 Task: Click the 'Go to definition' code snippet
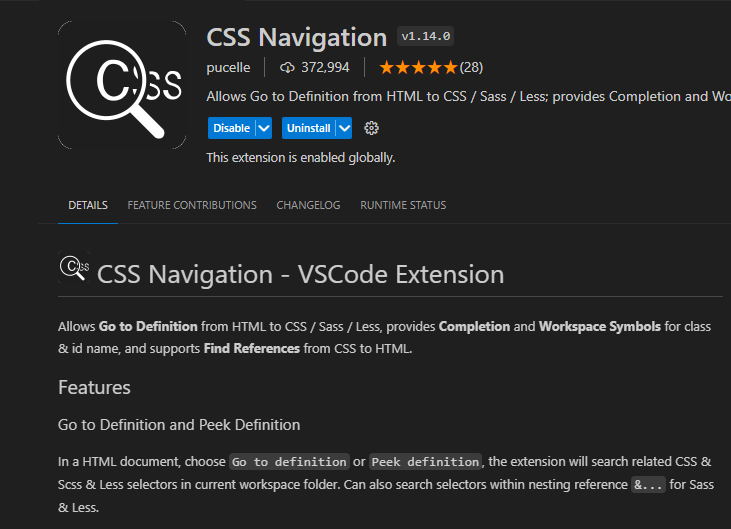click(x=289, y=462)
